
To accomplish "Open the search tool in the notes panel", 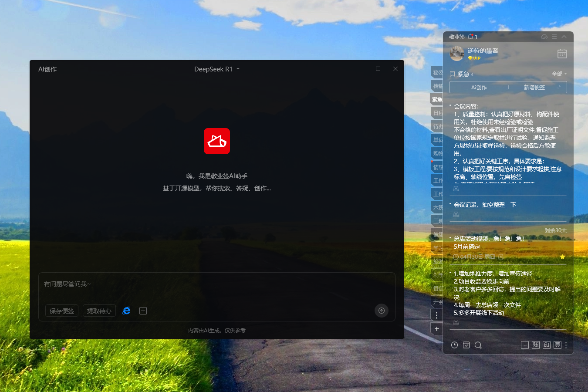I will 478,345.
